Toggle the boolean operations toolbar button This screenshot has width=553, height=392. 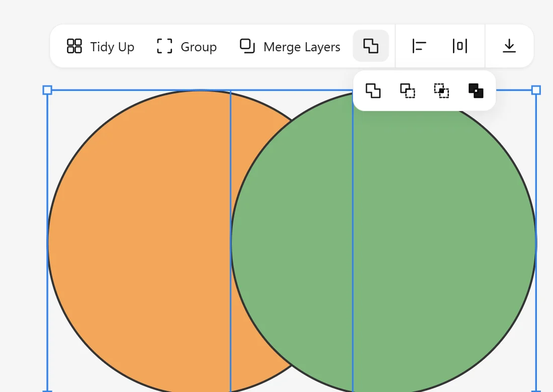(371, 46)
